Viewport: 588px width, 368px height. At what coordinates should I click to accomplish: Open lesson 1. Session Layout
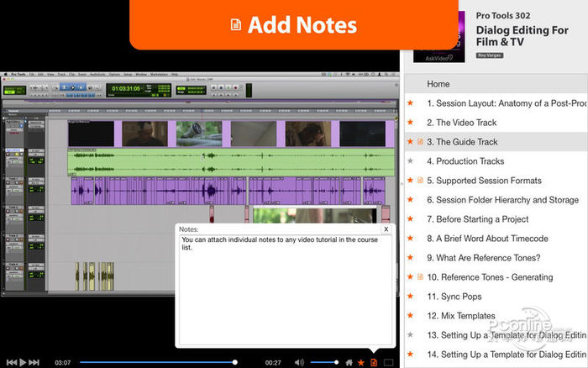[x=507, y=103]
